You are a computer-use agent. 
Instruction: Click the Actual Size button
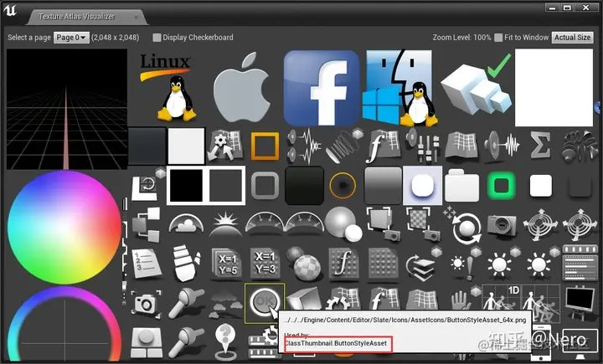pos(572,38)
